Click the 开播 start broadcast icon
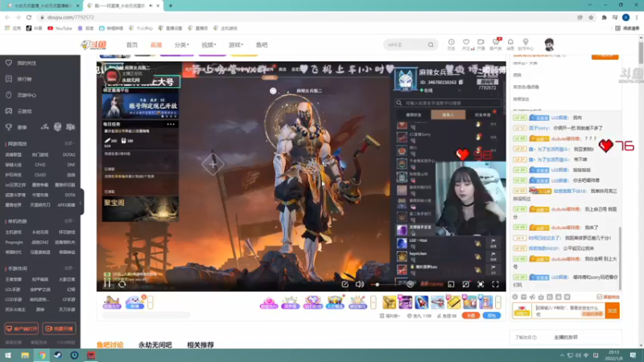Image resolution: width=644 pixels, height=362 pixels. (481, 44)
